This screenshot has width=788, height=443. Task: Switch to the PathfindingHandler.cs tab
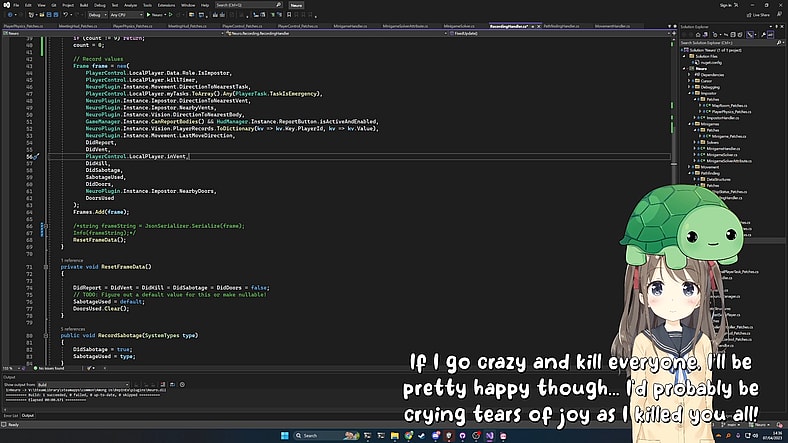[x=561, y=26]
